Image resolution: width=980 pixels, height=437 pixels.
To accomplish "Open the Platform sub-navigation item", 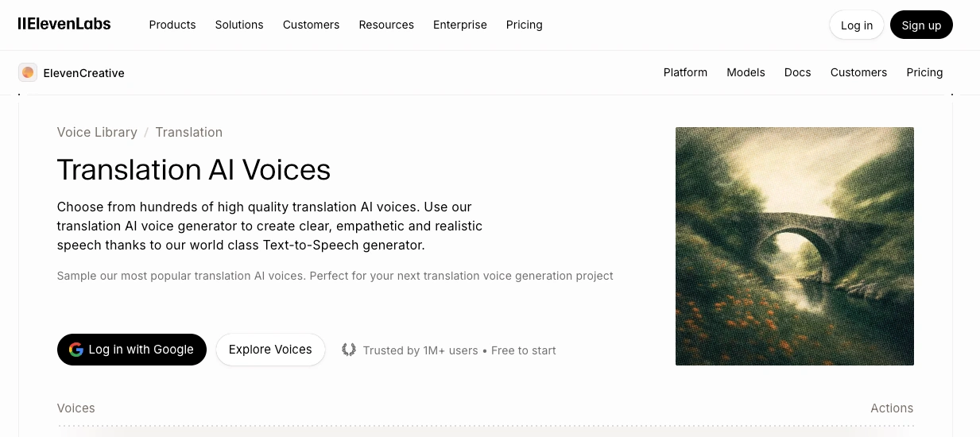I will 685,72.
